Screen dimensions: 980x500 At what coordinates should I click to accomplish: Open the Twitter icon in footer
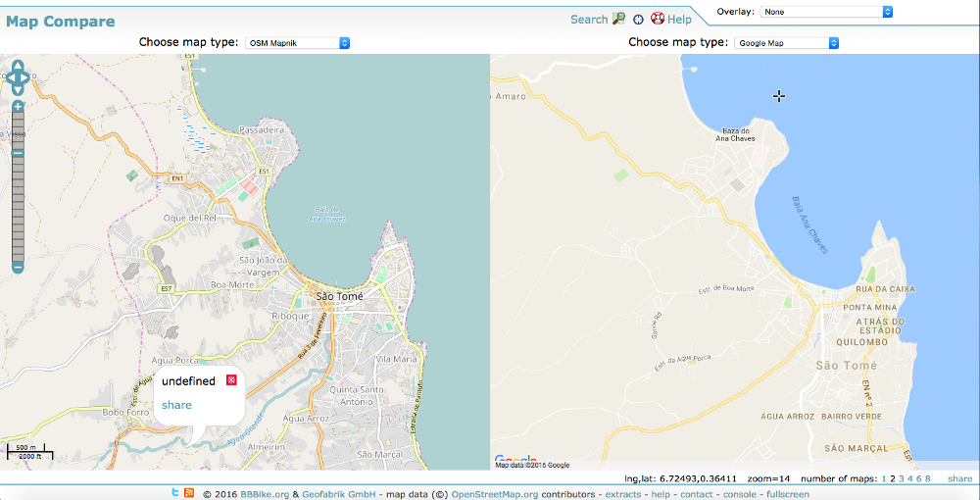coord(175,492)
